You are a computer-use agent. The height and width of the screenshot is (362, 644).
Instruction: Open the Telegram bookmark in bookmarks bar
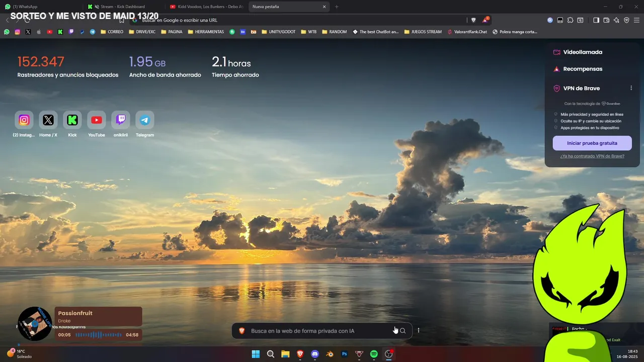coord(93,32)
